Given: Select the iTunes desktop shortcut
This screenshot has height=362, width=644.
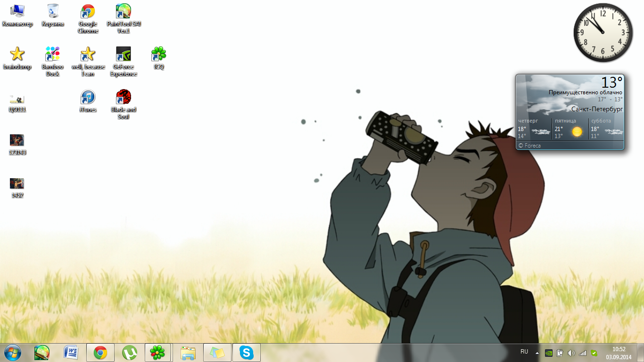Looking at the screenshot, I should click(88, 101).
